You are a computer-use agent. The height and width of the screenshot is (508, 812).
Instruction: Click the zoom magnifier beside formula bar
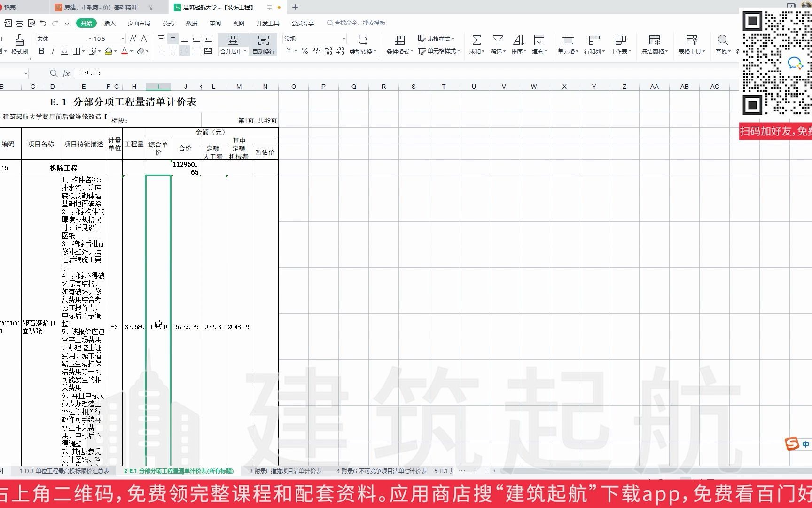pos(54,73)
